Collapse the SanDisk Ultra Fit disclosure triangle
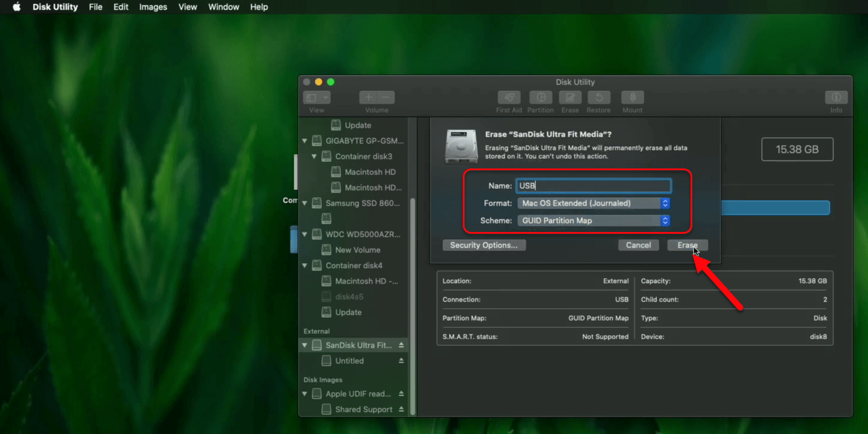 [305, 345]
